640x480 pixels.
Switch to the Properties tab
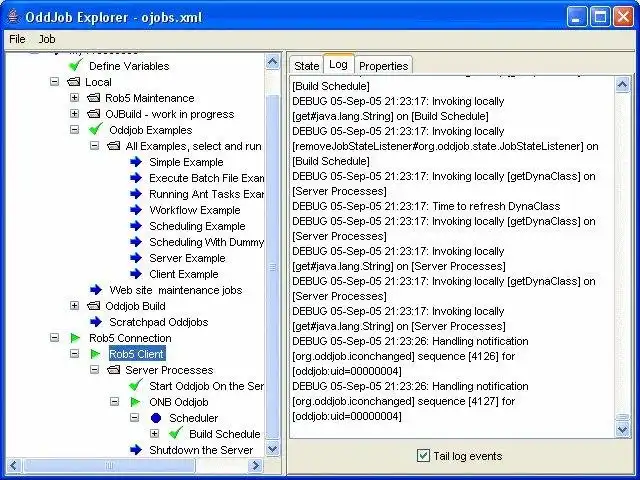tap(384, 66)
